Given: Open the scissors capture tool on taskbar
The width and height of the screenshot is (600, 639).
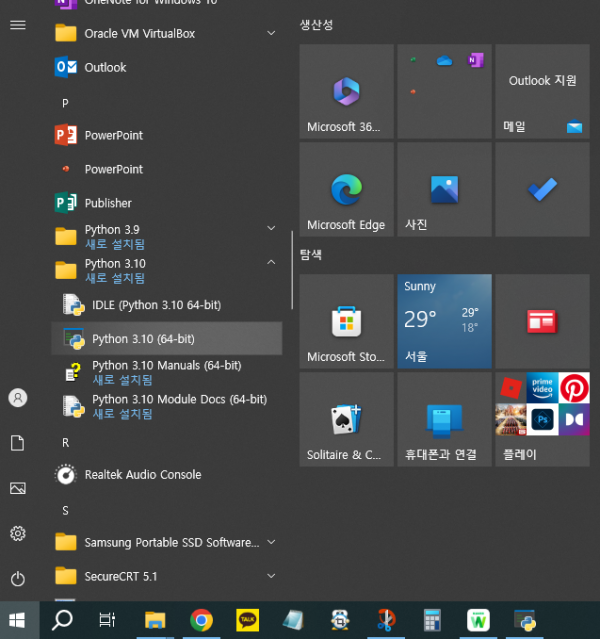Looking at the screenshot, I should point(386,620).
